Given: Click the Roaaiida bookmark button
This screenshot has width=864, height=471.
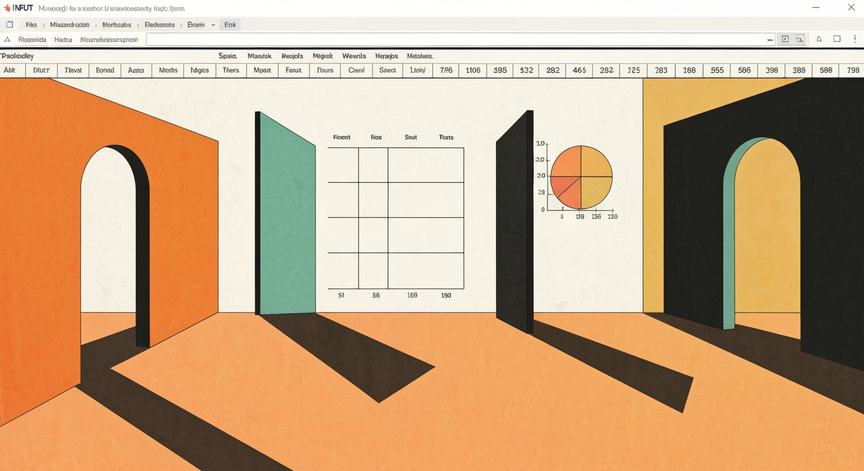Looking at the screenshot, I should click(x=32, y=40).
